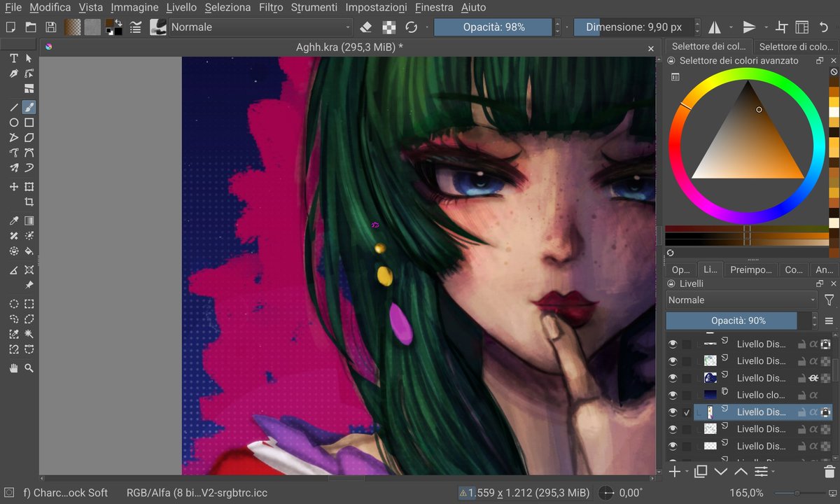Open the brush settings editor icon
Screen dimensions: 840x504
(x=136, y=27)
